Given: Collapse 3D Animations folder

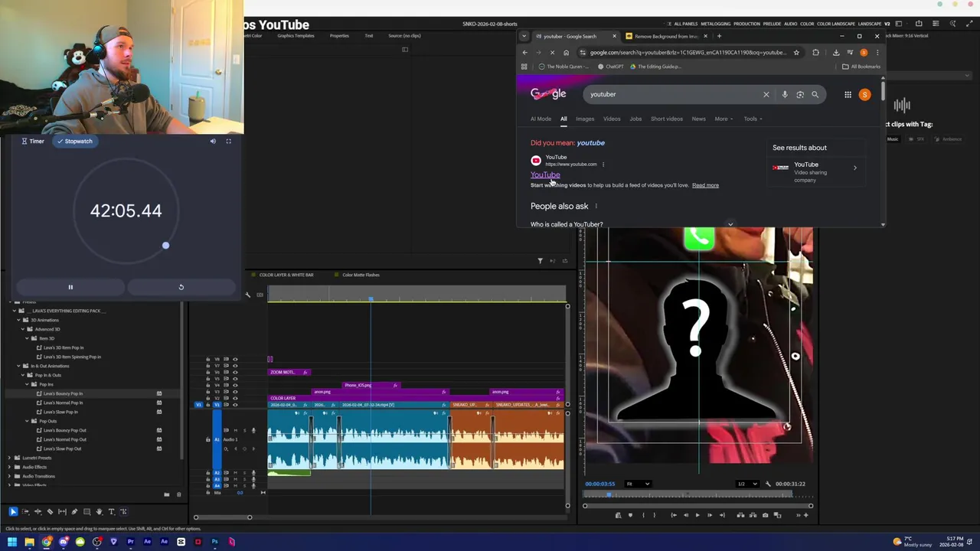Looking at the screenshot, I should point(18,320).
